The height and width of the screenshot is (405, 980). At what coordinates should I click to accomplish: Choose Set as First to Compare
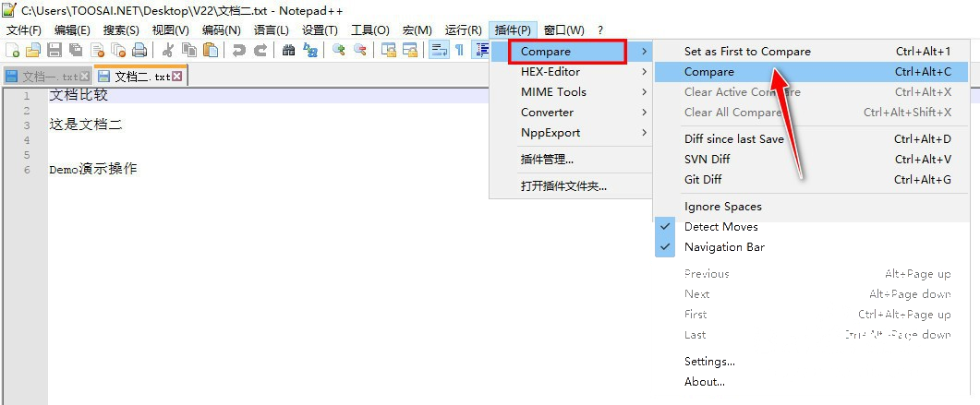(811, 51)
